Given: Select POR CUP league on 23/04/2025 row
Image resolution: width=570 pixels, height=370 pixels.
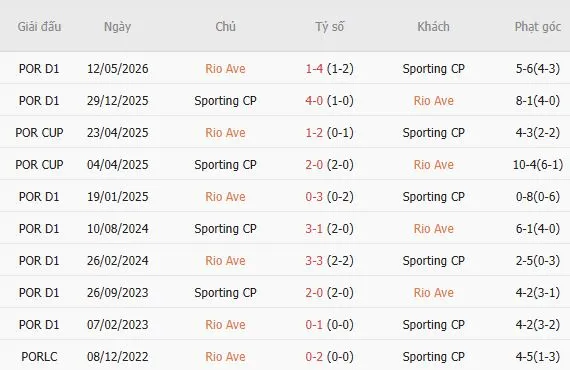Looking at the screenshot, I should pos(39,133).
